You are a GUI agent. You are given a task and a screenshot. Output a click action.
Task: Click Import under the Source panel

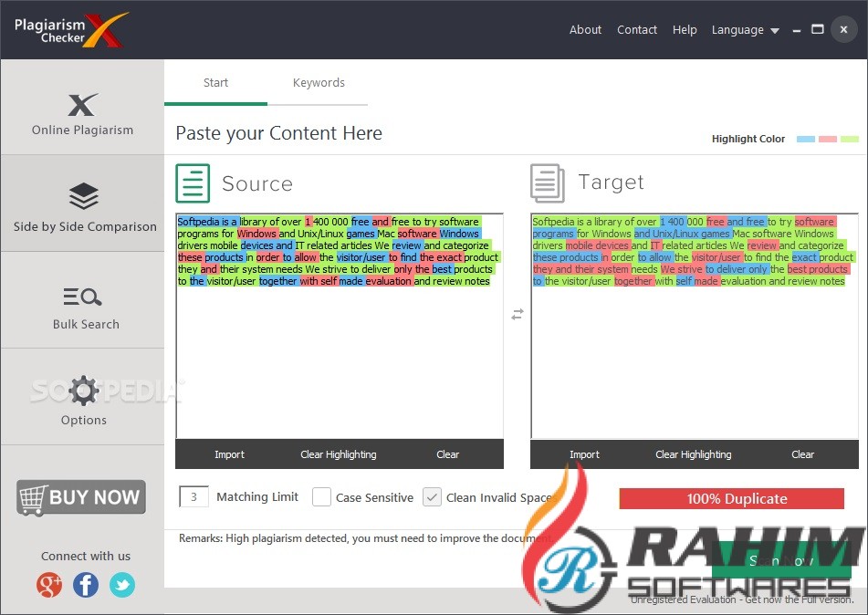229,454
